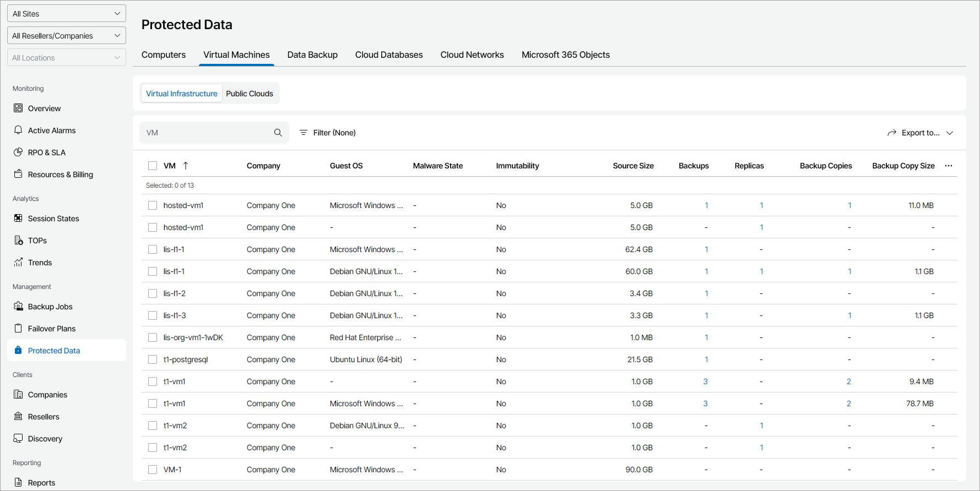Open the Filter (None) button
Viewport: 980px width, 491px height.
click(x=328, y=133)
